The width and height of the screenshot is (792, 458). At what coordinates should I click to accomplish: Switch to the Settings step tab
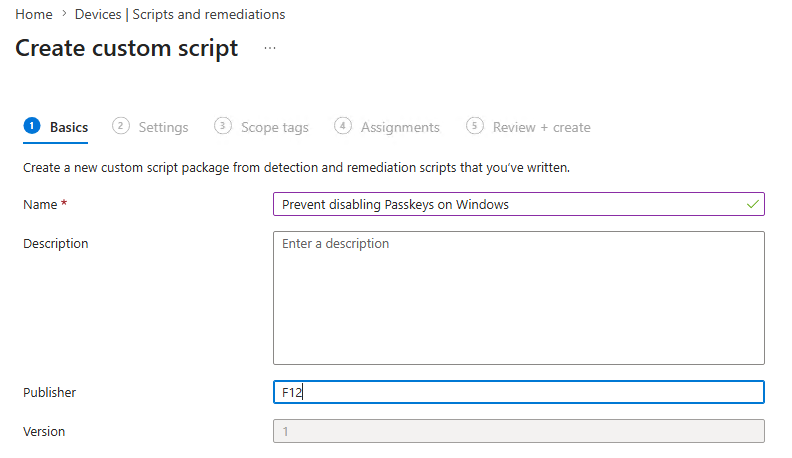click(163, 127)
